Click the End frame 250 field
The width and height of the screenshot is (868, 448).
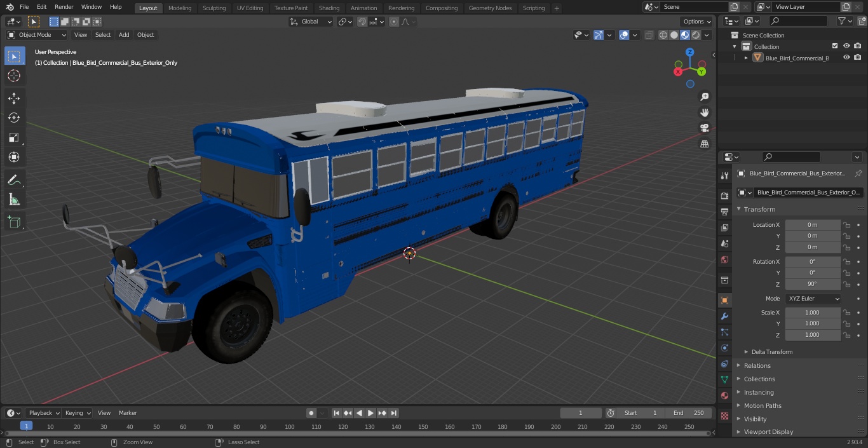pyautogui.click(x=689, y=413)
